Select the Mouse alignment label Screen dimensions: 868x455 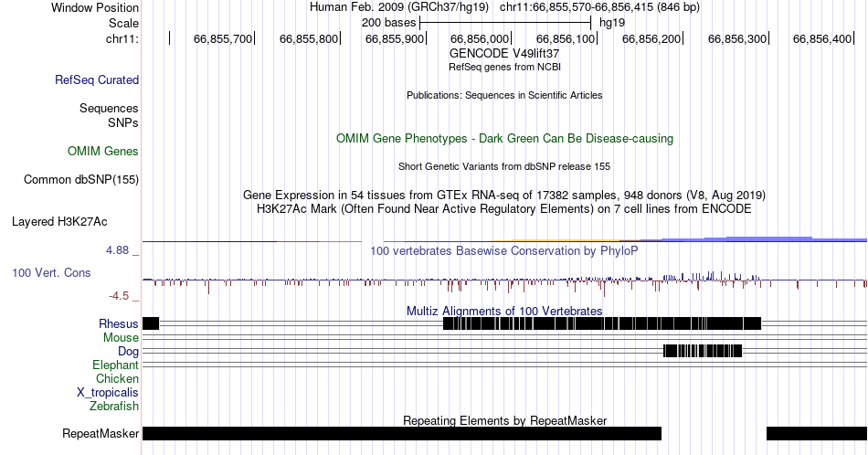121,338
